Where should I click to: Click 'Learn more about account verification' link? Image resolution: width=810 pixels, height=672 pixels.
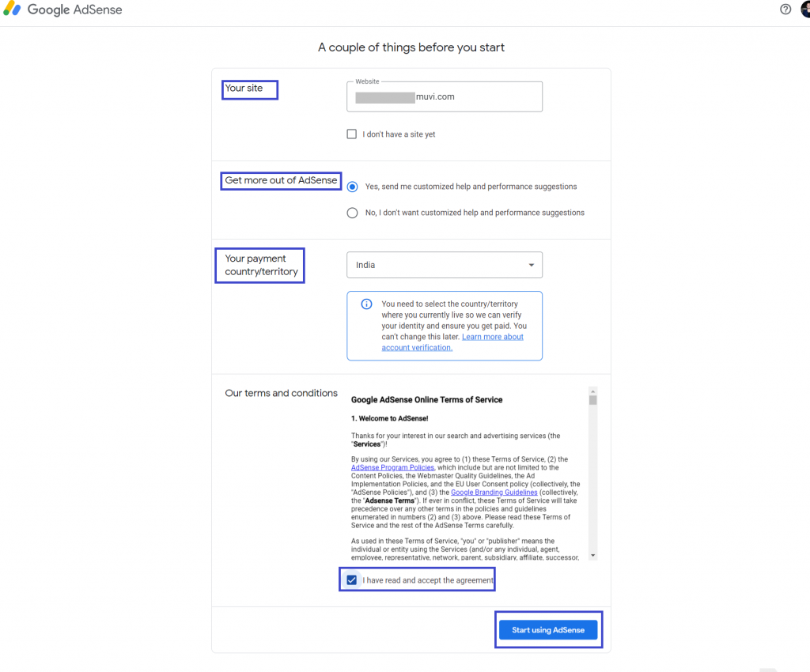pyautogui.click(x=492, y=336)
